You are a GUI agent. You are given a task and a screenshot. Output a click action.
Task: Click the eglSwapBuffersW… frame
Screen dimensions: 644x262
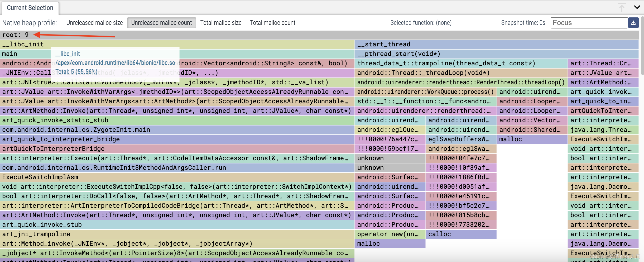click(x=461, y=139)
